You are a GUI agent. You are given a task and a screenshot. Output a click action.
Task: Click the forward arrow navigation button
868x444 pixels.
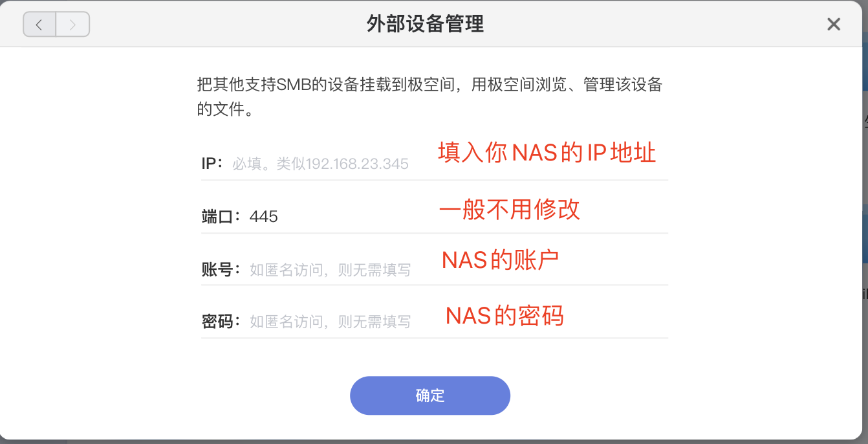(x=72, y=25)
